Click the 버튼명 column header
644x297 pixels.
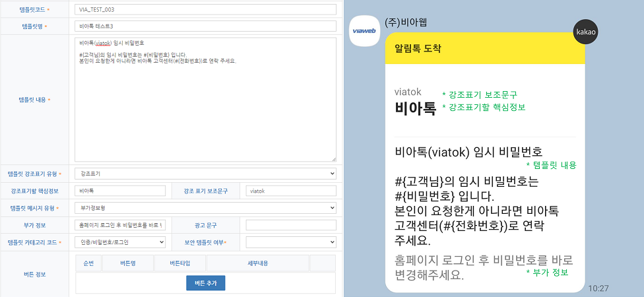128,263
